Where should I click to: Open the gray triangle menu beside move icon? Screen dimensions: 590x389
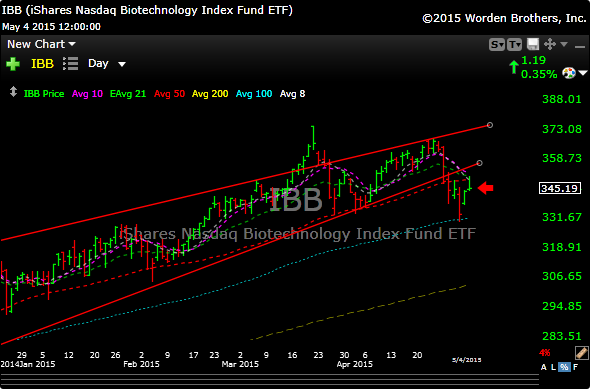point(564,44)
